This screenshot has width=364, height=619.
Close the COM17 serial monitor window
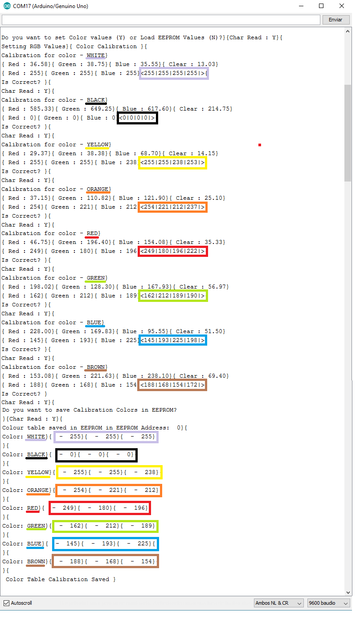coord(342,6)
